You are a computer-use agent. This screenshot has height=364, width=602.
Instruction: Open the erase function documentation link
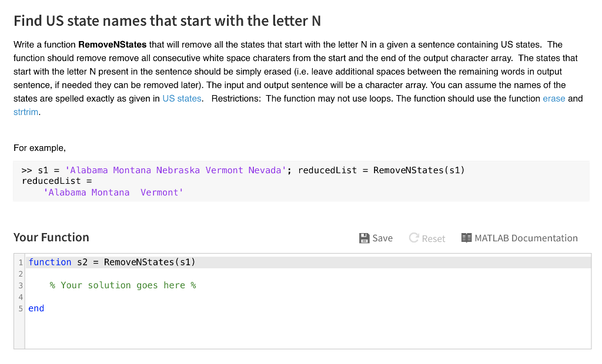point(554,98)
